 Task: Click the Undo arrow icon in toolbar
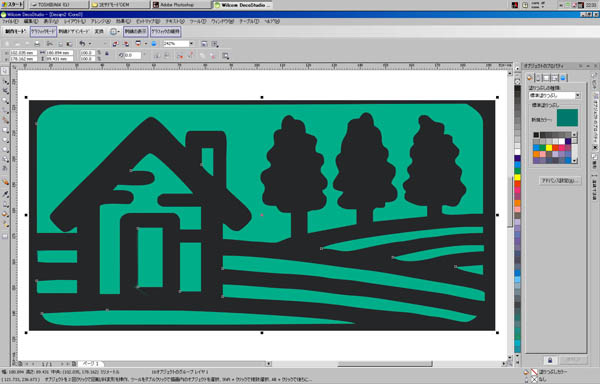(x=82, y=44)
